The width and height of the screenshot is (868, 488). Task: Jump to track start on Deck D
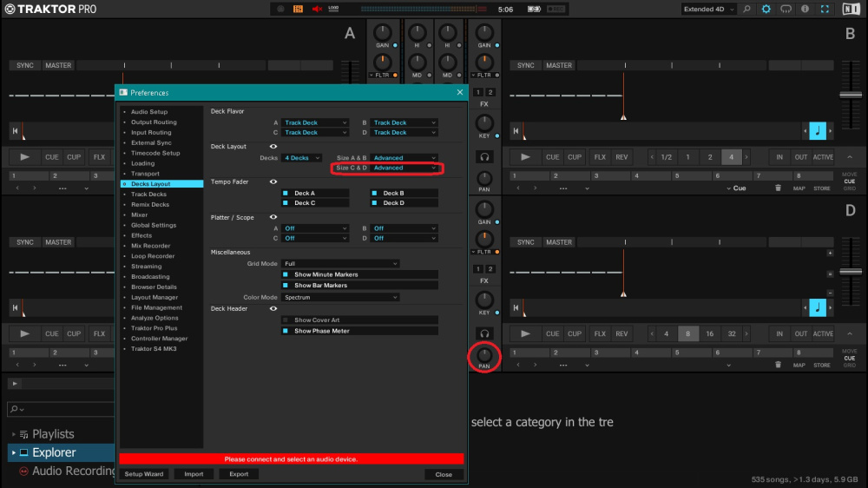[516, 307]
